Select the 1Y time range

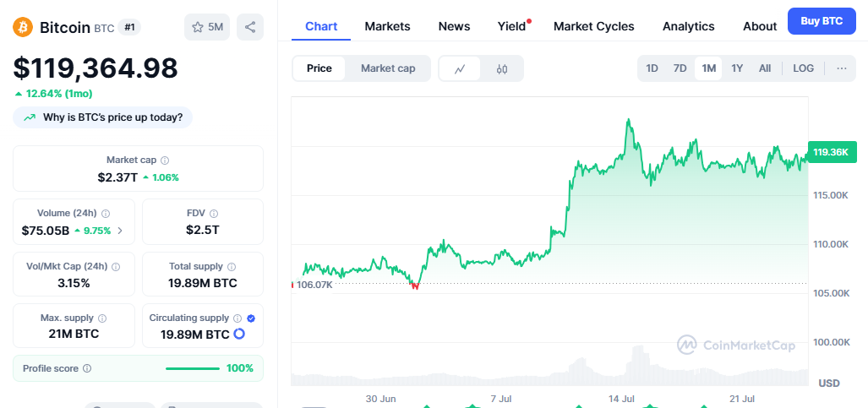point(737,68)
